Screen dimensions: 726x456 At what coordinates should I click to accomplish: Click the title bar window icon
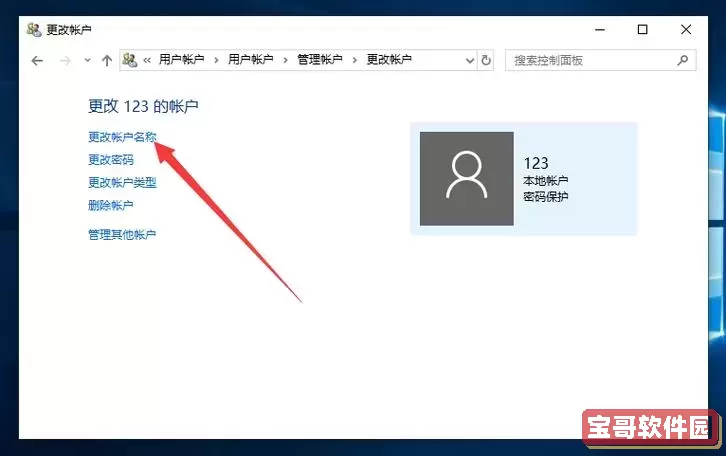coord(34,30)
